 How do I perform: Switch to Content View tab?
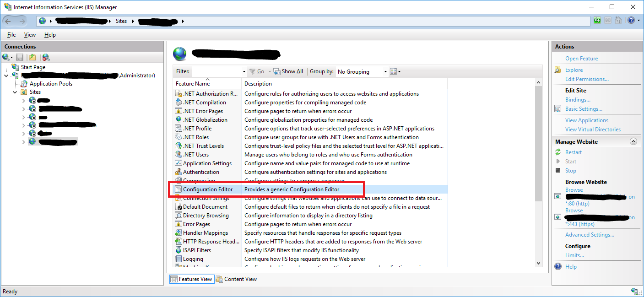pos(237,279)
